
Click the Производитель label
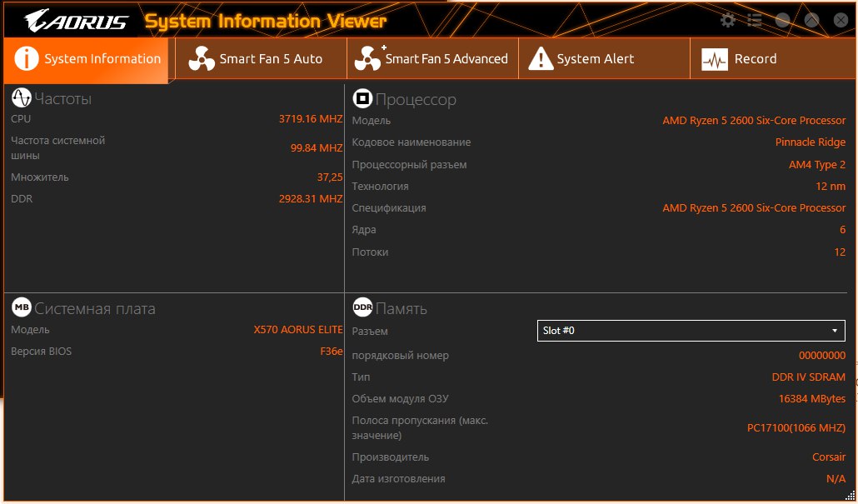pos(390,457)
